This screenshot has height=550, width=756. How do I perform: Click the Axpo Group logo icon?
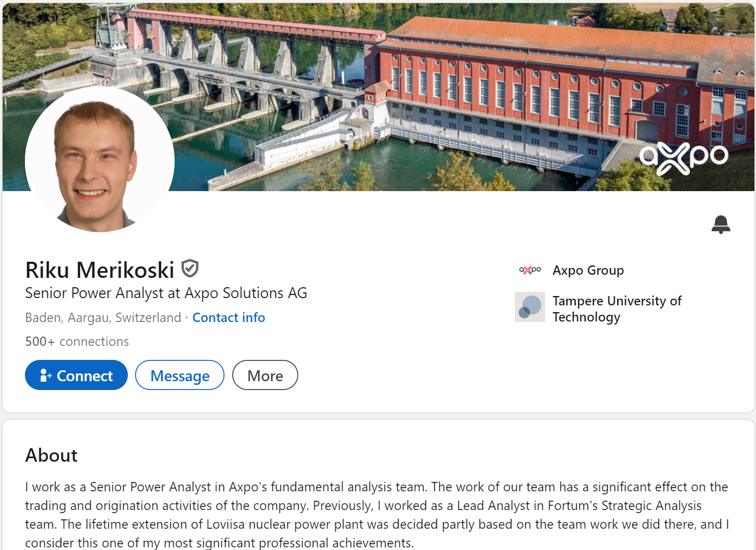(530, 270)
